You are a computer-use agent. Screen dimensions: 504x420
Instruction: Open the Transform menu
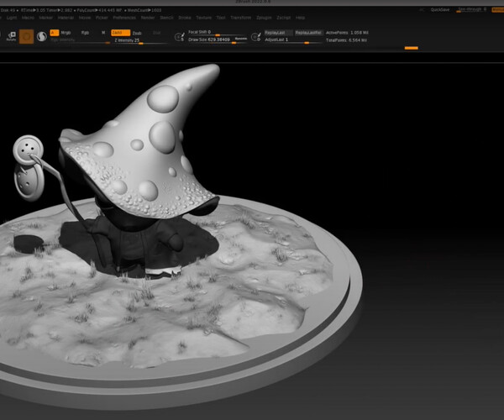[241, 18]
